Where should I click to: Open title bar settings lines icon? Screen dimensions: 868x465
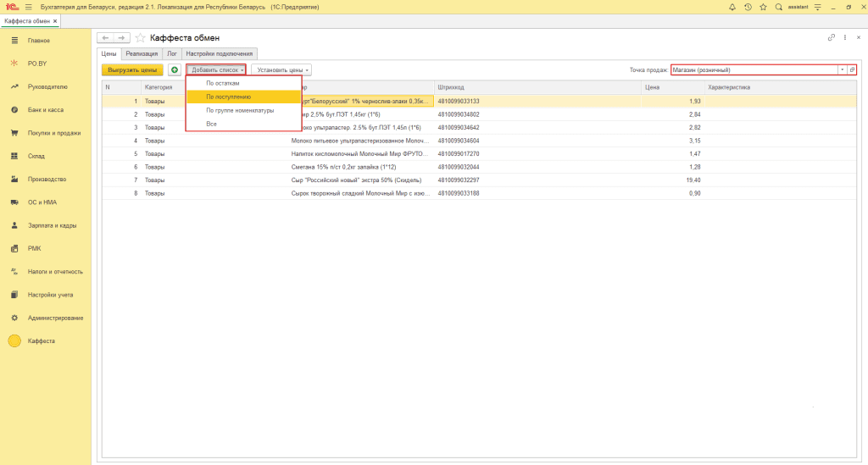tap(818, 7)
